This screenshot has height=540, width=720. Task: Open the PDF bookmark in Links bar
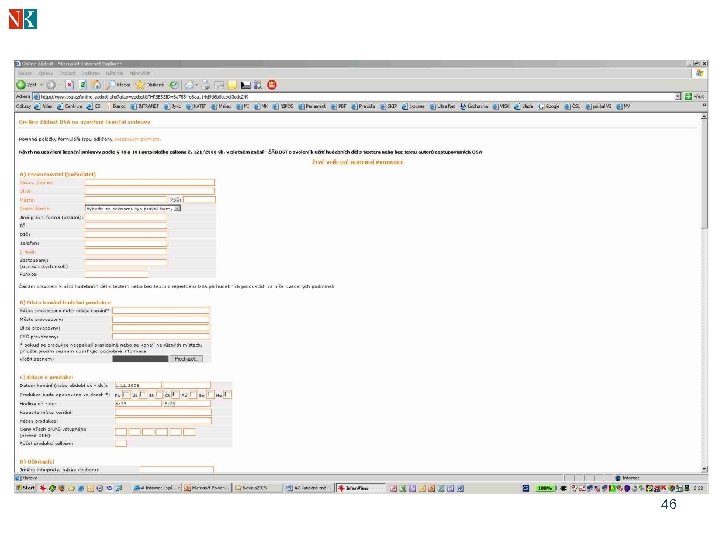point(339,107)
